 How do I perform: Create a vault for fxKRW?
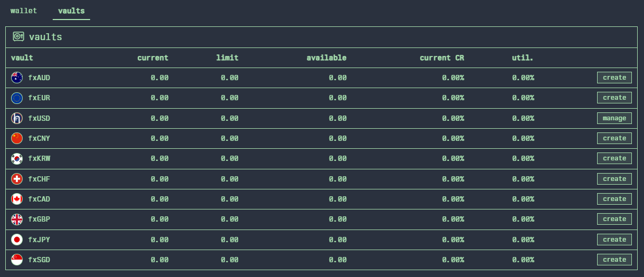point(614,158)
